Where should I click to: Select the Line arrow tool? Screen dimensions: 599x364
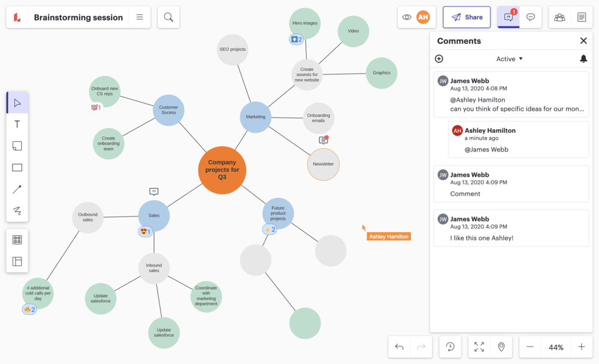tap(17, 189)
